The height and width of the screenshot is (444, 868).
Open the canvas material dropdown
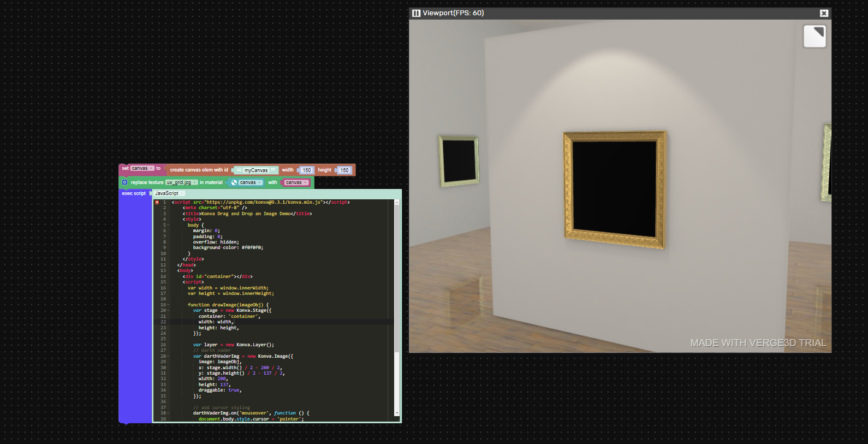(250, 182)
